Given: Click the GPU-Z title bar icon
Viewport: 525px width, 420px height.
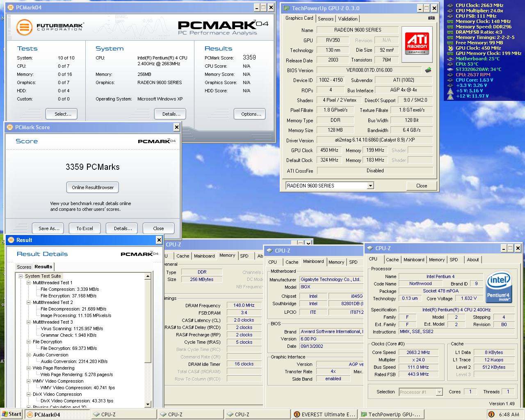Looking at the screenshot, I should tap(286, 8).
